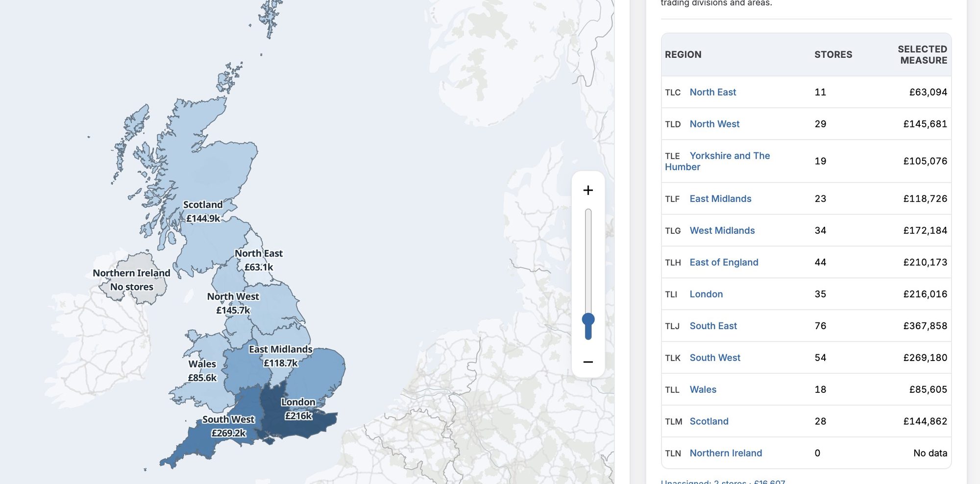Open the West Midlands region link
This screenshot has width=980, height=484.
tap(722, 230)
